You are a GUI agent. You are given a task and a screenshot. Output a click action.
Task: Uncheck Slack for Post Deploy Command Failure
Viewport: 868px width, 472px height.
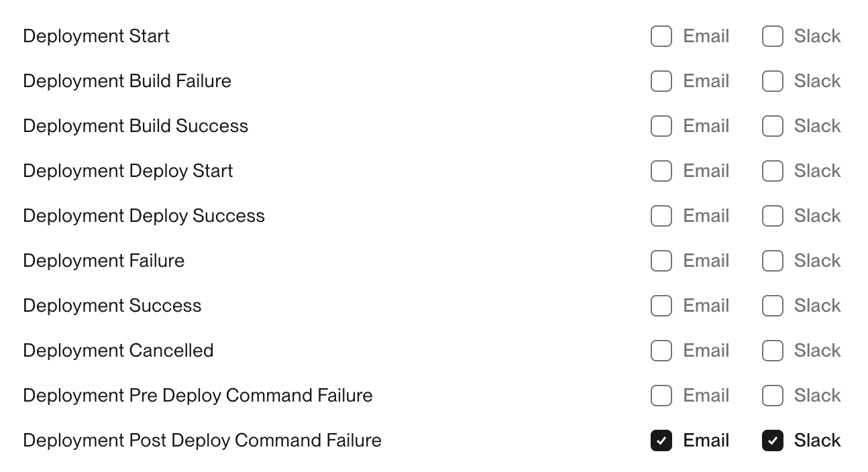click(773, 440)
